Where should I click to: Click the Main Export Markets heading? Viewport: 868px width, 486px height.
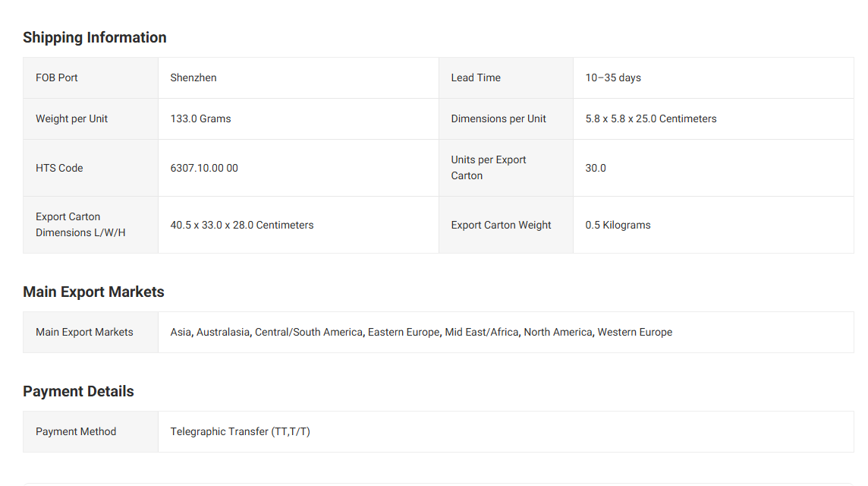(93, 292)
